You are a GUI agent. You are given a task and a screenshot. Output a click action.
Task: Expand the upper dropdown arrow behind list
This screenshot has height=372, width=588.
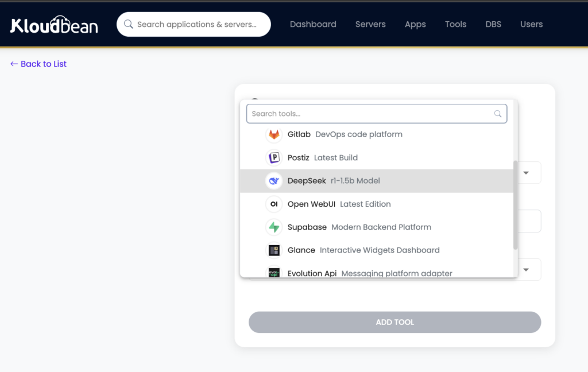[526, 173]
